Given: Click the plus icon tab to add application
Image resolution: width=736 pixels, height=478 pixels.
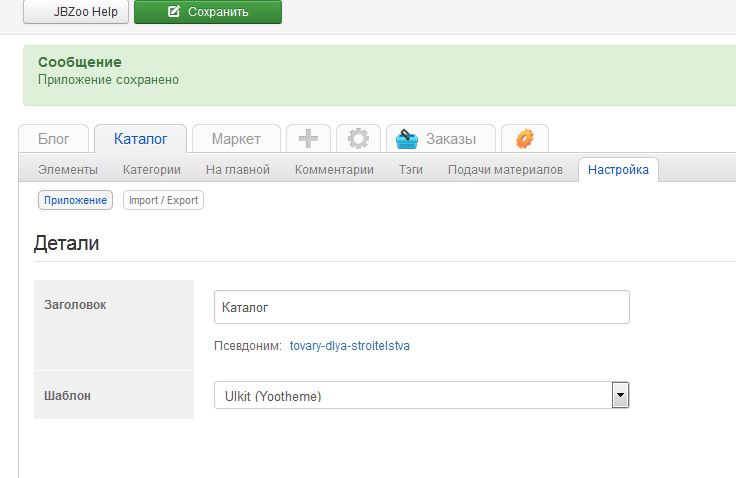Looking at the screenshot, I should (x=308, y=139).
